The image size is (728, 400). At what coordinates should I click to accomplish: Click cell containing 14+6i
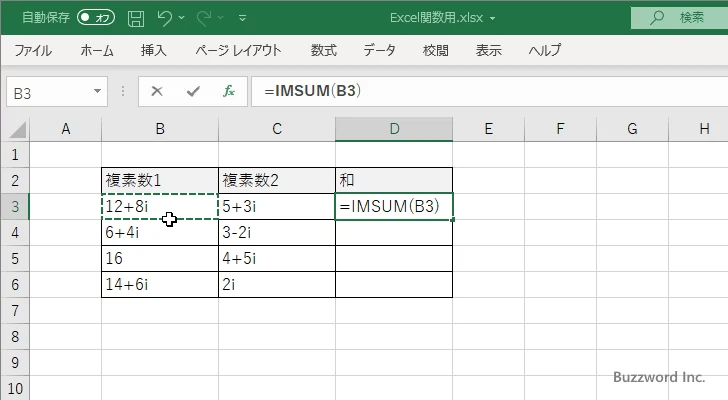point(160,284)
